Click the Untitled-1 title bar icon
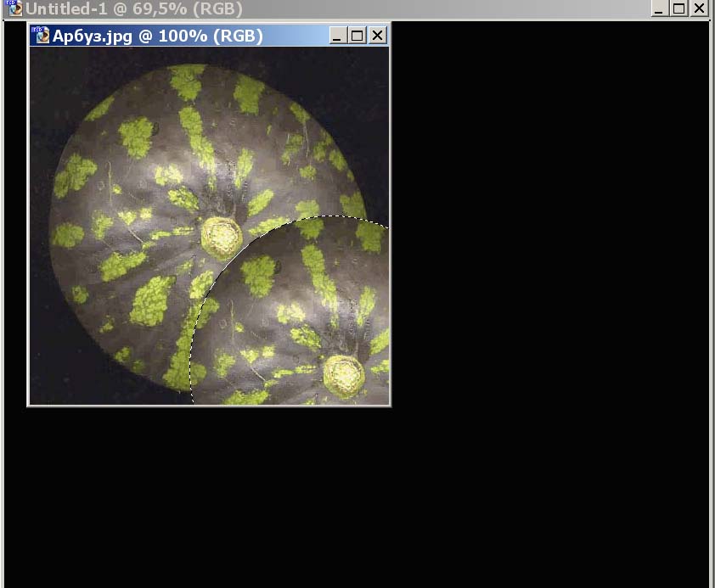This screenshot has height=588, width=715. tap(14, 8)
